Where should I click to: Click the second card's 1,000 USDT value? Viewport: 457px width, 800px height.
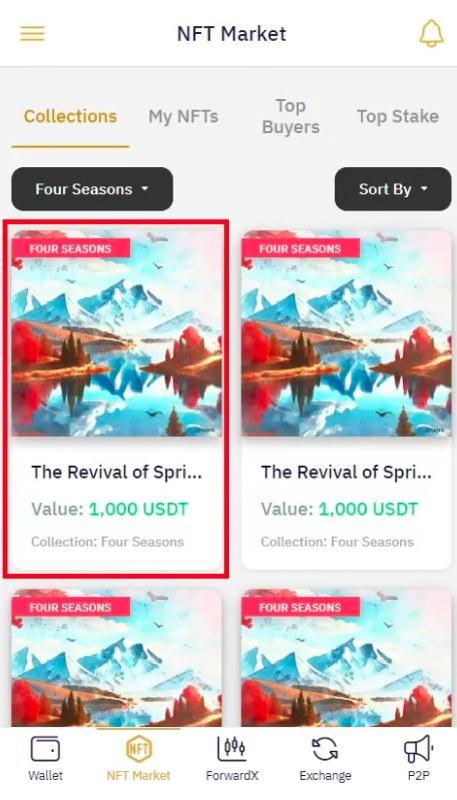[x=368, y=509]
